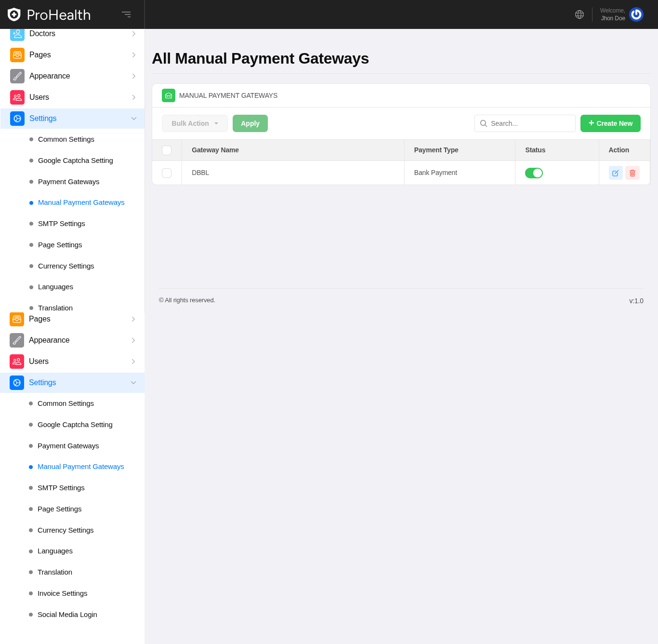The height and width of the screenshot is (644, 658).
Task: Focus the Search input field
Action: (x=530, y=123)
